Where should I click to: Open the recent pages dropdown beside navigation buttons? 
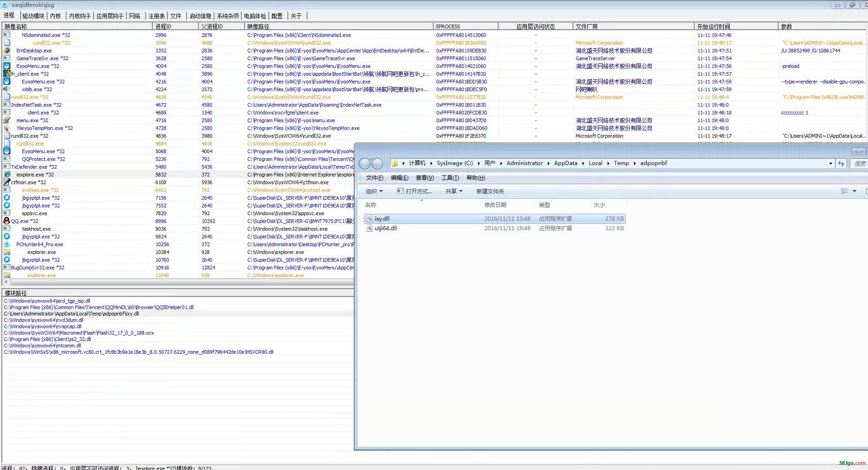pyautogui.click(x=386, y=164)
